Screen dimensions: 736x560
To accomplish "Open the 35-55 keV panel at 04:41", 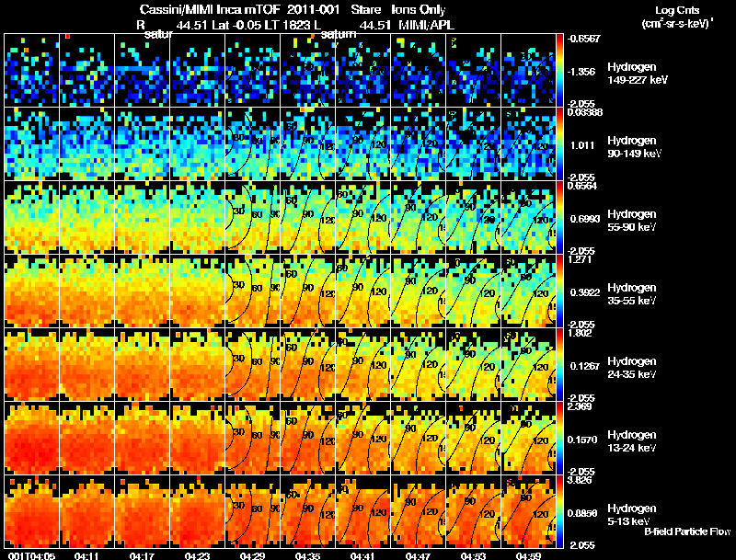I will point(362,291).
